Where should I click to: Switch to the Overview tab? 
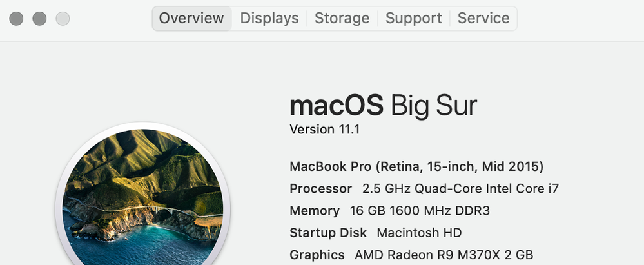coord(191,18)
